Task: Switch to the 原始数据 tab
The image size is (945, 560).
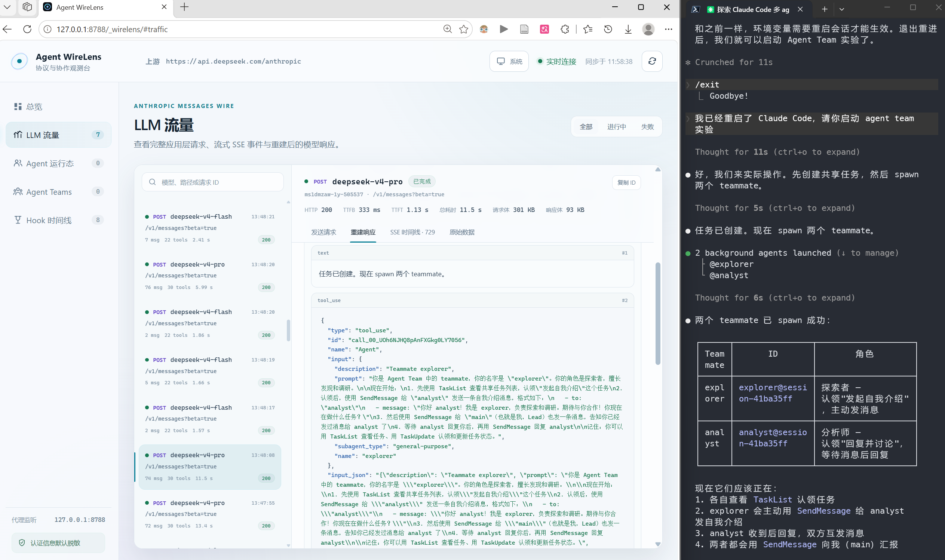Action: (x=462, y=232)
